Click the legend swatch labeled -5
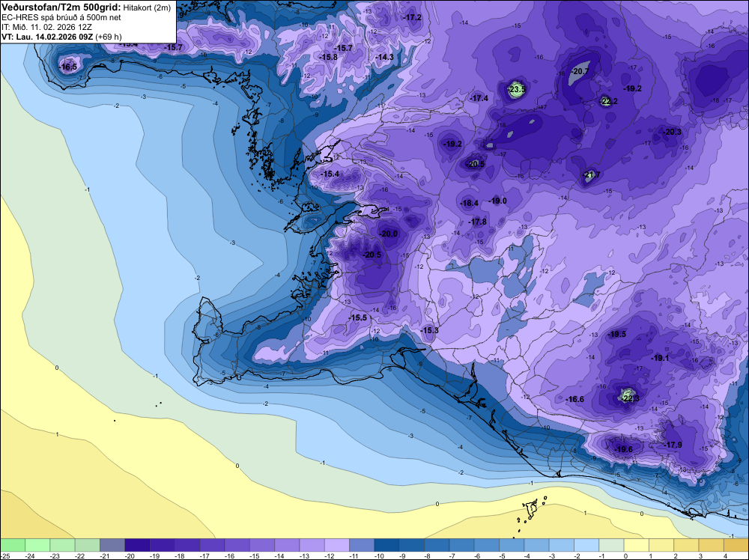 click(x=512, y=545)
